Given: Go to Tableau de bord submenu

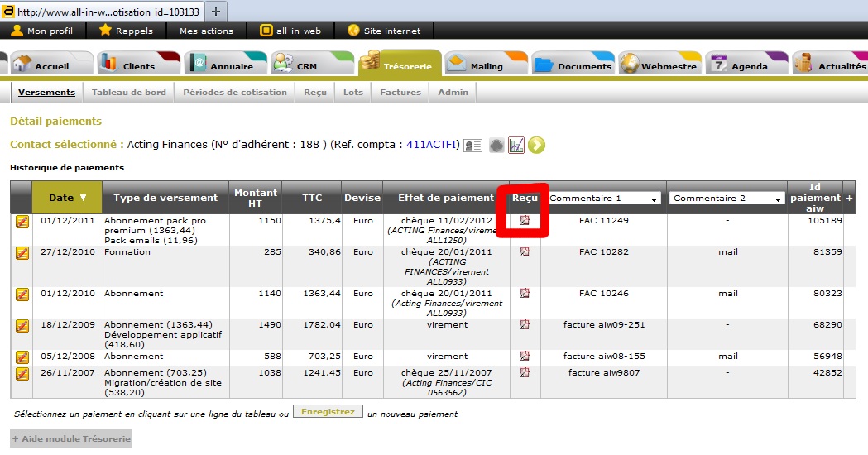Looking at the screenshot, I should tap(128, 92).
